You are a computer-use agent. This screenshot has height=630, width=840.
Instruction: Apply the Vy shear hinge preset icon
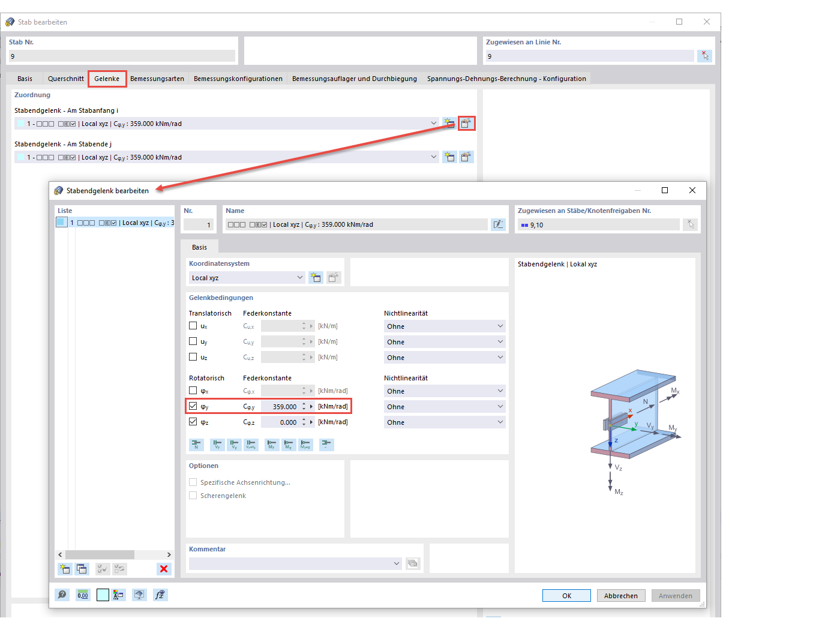(x=217, y=445)
